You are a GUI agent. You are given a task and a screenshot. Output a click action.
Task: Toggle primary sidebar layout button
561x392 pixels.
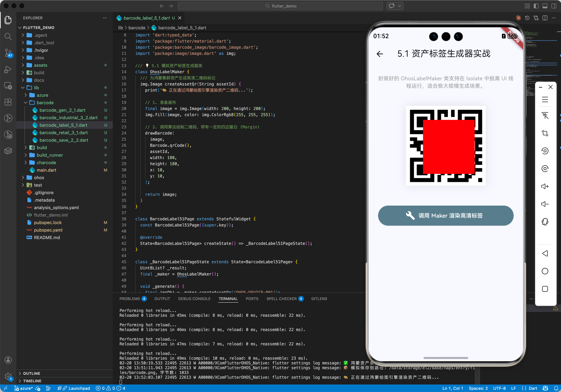click(x=536, y=6)
